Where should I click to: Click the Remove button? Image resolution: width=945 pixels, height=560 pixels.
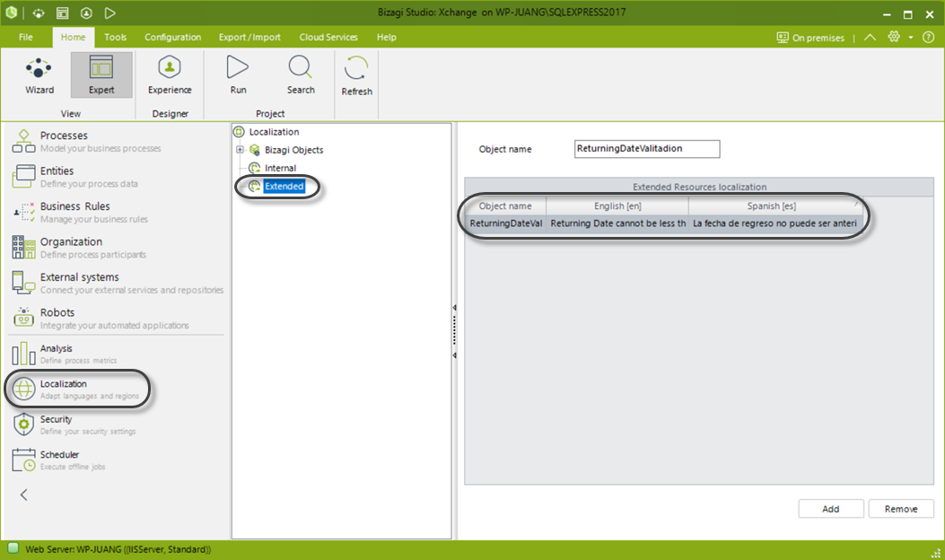tap(901, 509)
